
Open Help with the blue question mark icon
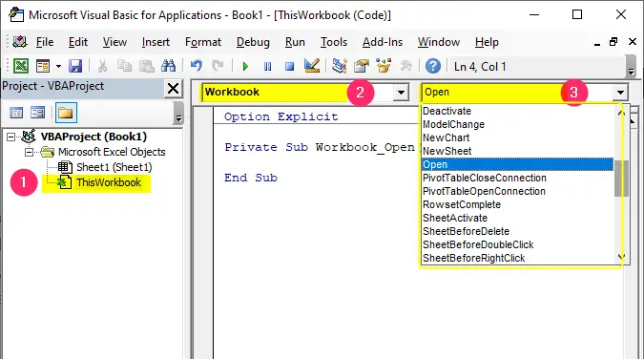point(433,66)
